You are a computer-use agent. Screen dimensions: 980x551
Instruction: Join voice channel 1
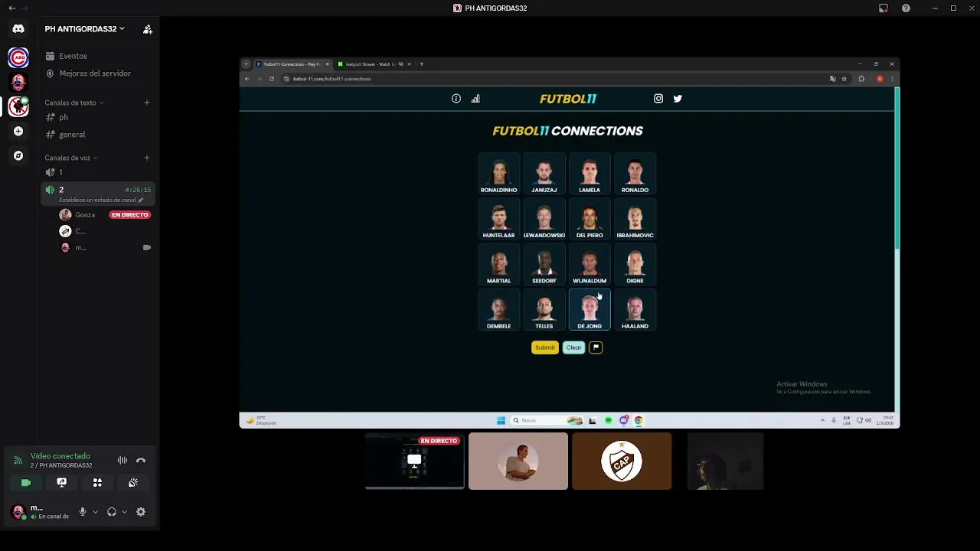(98, 172)
